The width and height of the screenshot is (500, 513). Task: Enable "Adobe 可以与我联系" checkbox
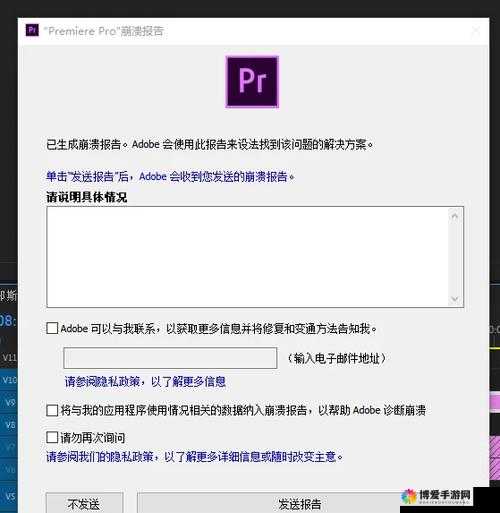pyautogui.click(x=52, y=328)
